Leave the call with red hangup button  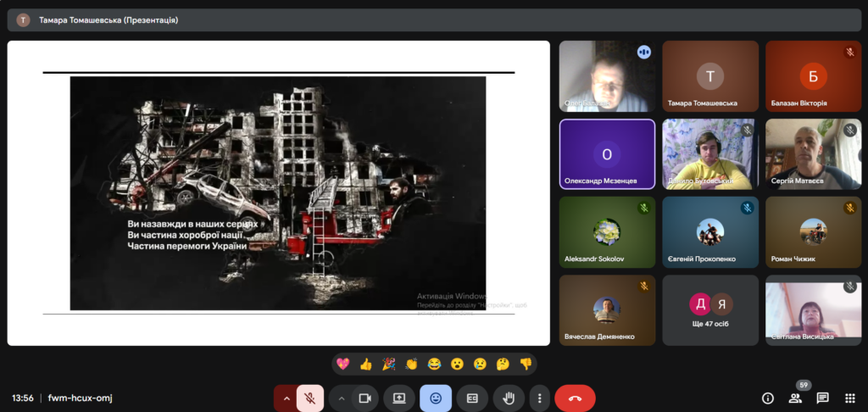click(x=575, y=398)
